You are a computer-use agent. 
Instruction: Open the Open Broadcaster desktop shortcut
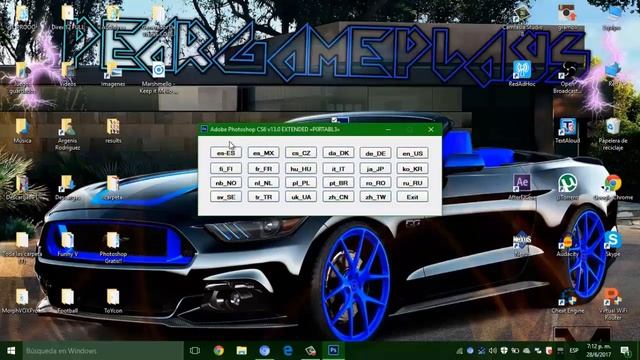pos(567,78)
